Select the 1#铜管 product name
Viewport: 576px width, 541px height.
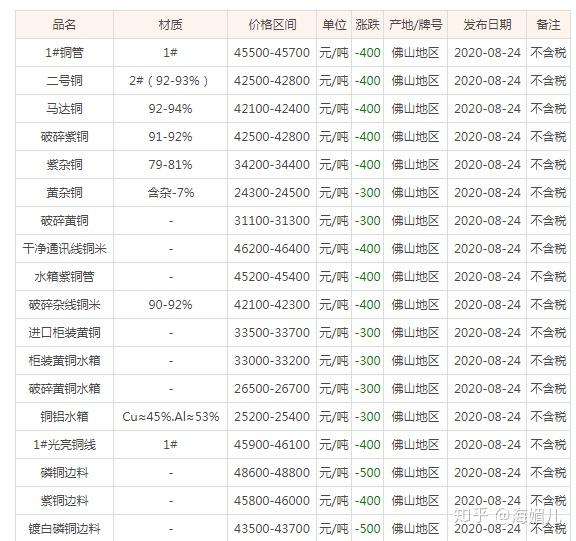pyautogui.click(x=64, y=53)
